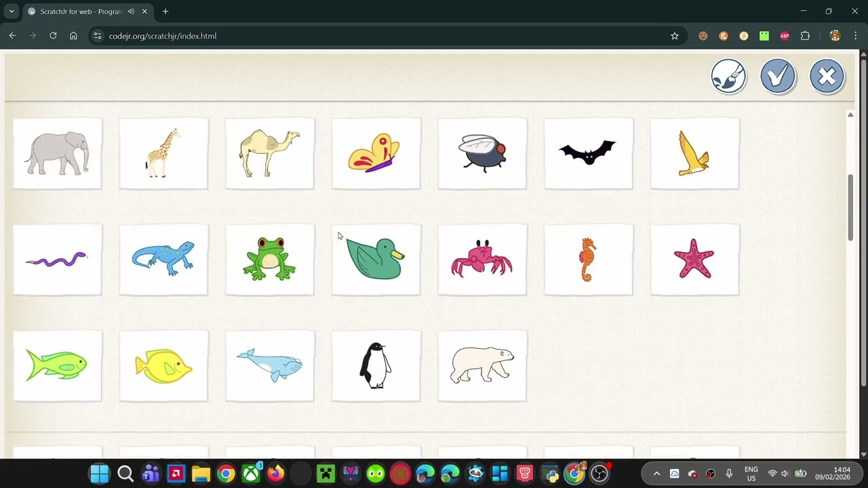Pick the black bat sprite

click(x=589, y=154)
